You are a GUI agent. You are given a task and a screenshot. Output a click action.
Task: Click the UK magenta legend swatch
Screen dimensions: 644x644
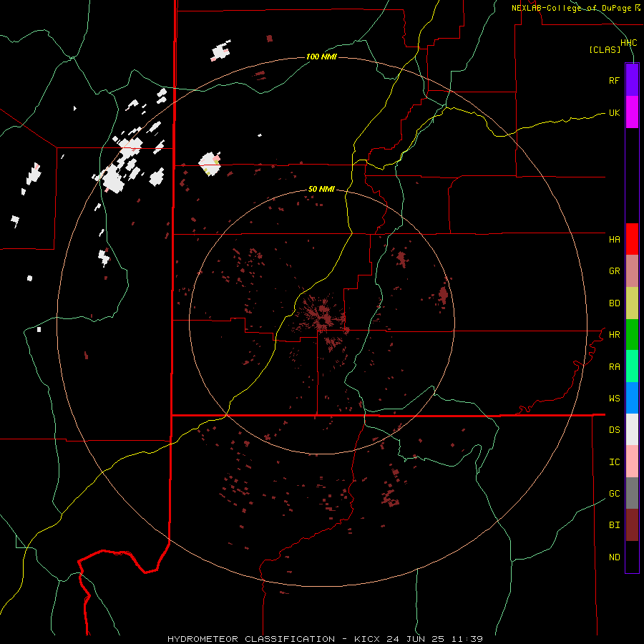pos(632,112)
